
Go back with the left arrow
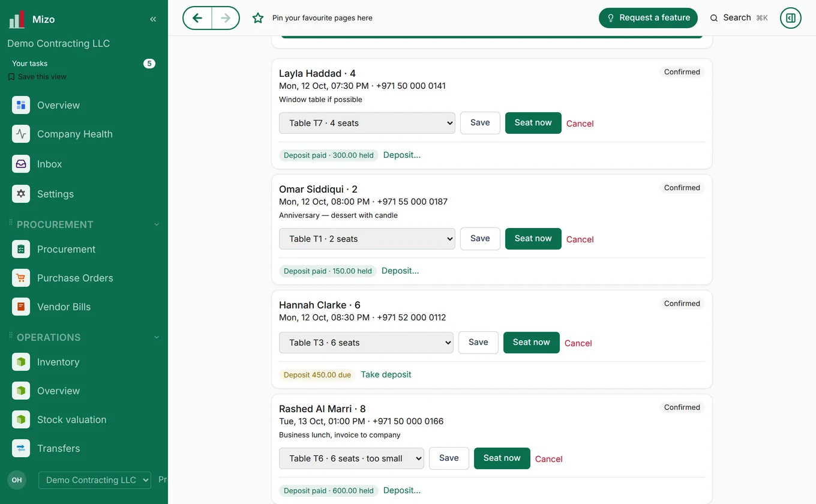197,18
